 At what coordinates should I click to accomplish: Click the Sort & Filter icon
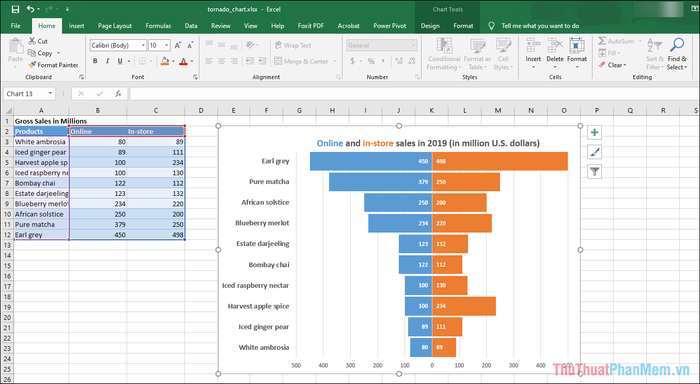pos(654,46)
